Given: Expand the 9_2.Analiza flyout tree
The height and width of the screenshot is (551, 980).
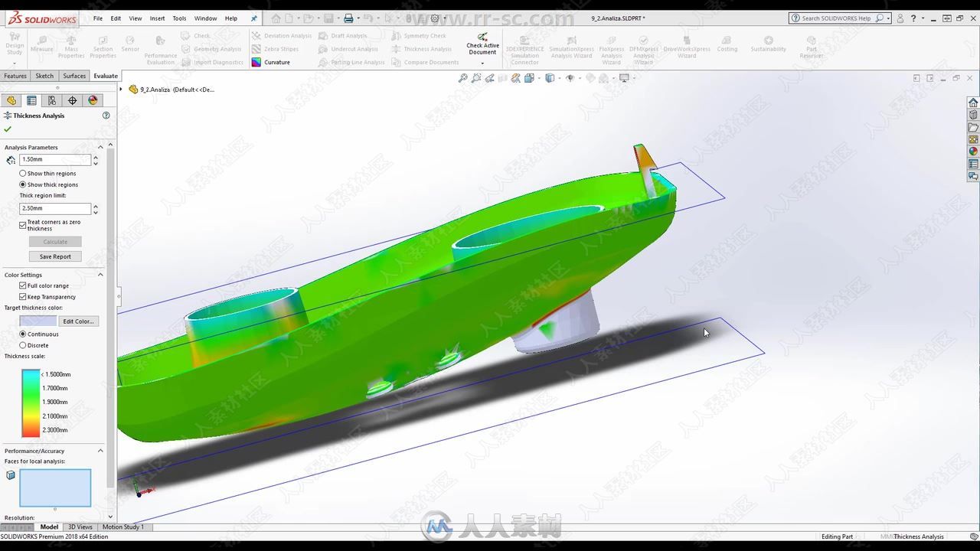Looking at the screenshot, I should [121, 90].
